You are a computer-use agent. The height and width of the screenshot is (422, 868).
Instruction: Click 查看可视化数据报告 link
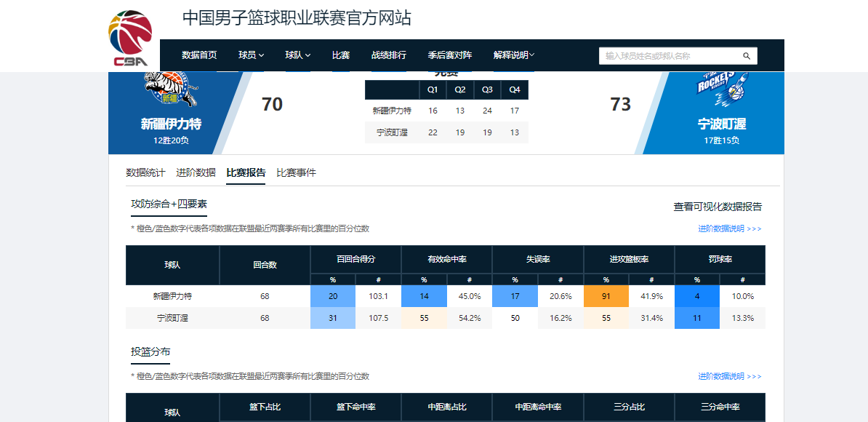click(718, 207)
